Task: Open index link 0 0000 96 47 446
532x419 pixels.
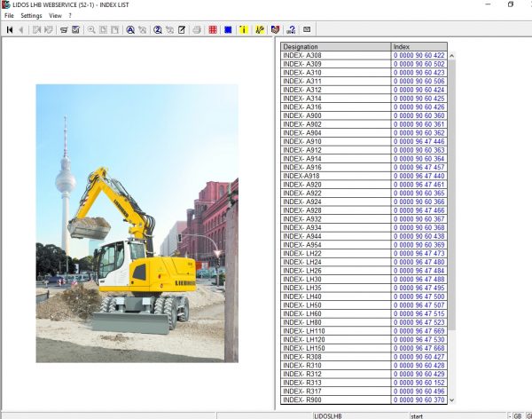Action: click(419, 141)
